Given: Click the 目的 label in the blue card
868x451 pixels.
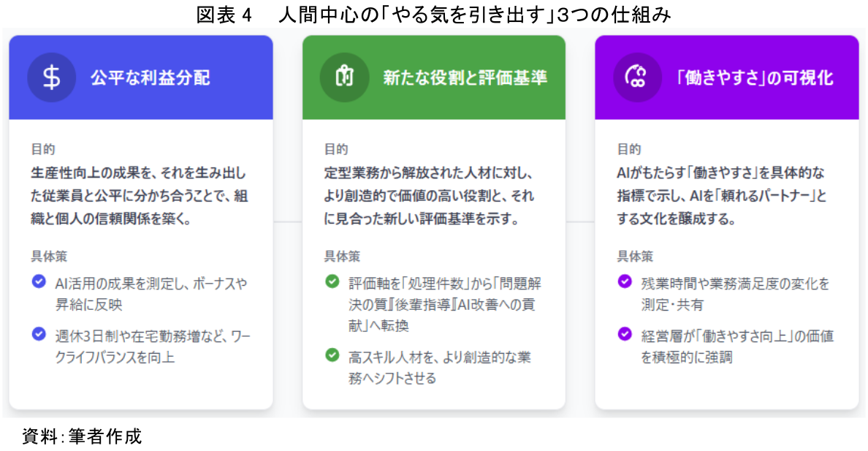Looking at the screenshot, I should [43, 149].
